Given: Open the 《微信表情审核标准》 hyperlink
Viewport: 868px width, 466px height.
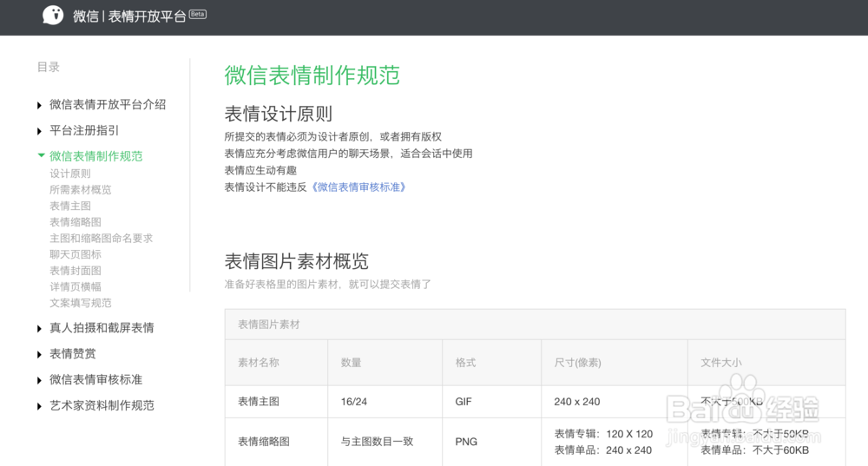Looking at the screenshot, I should click(358, 187).
